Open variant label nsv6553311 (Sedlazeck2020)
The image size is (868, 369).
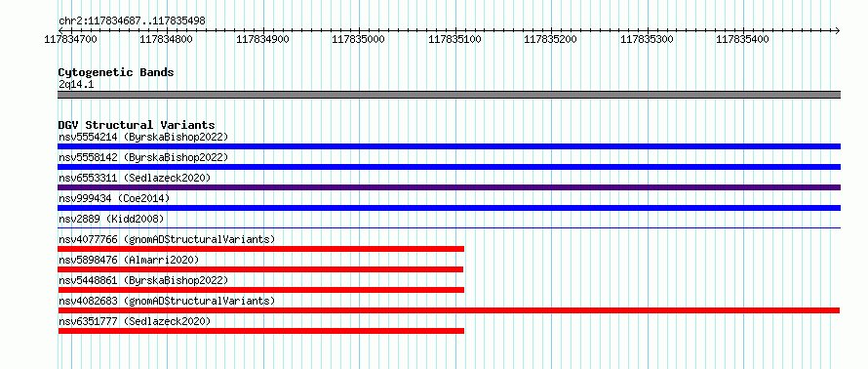coord(135,178)
